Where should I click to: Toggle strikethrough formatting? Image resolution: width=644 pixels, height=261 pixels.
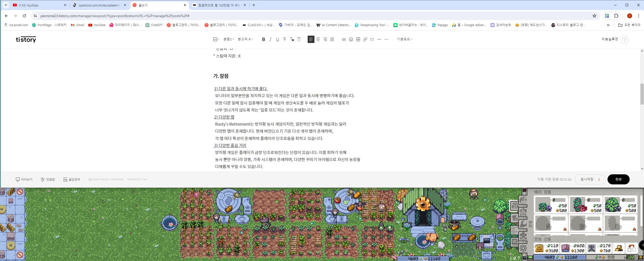pos(285,39)
